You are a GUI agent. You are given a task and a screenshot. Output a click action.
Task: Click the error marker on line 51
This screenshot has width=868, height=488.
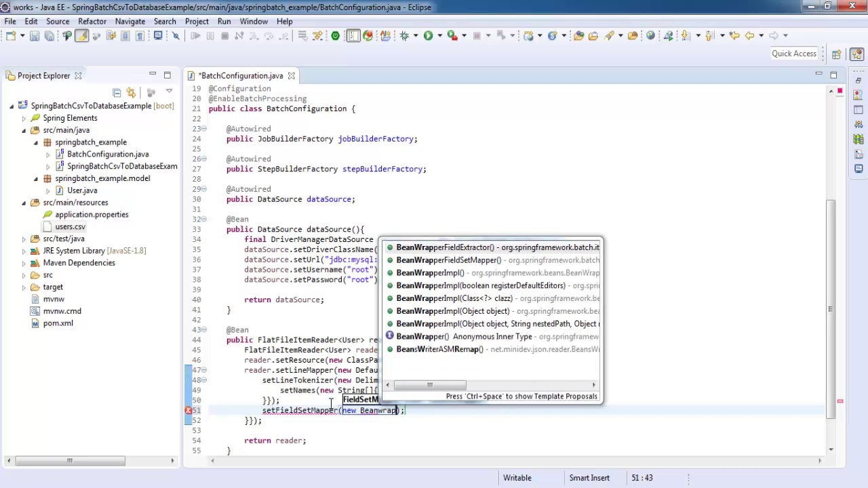[189, 410]
